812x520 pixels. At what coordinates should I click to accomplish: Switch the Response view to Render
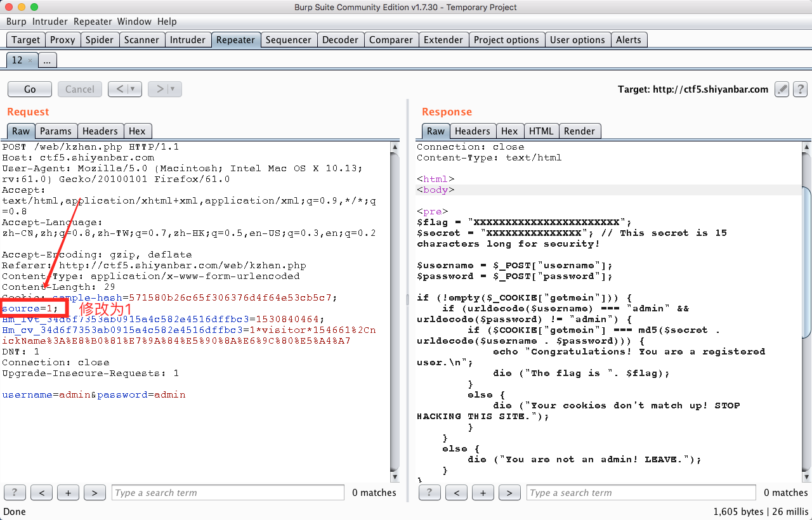click(x=579, y=131)
